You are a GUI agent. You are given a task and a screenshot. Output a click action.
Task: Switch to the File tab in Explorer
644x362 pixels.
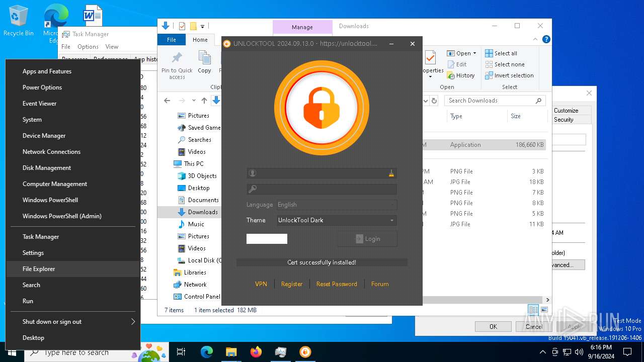click(x=172, y=40)
